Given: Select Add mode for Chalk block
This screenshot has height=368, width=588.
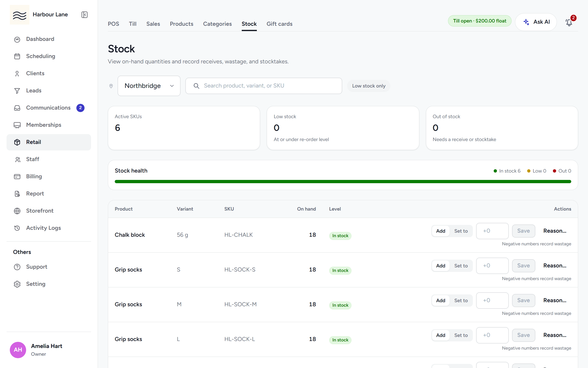Looking at the screenshot, I should click(x=441, y=231).
